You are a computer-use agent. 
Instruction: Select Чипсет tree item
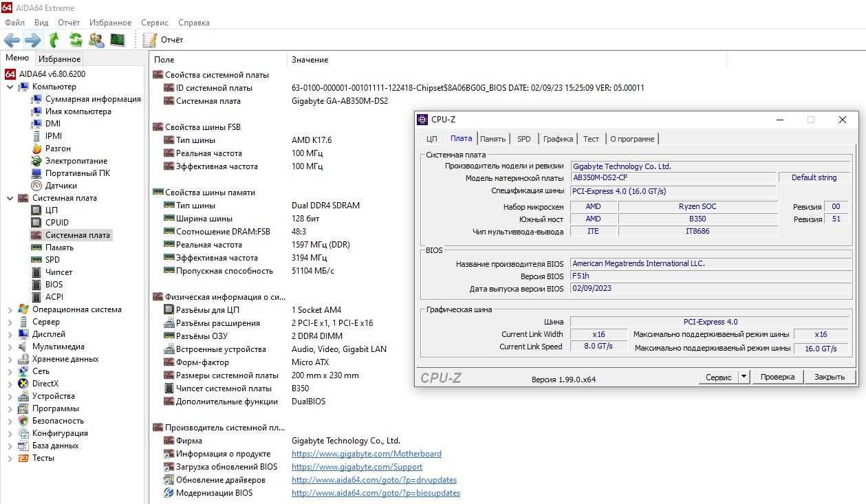click(x=58, y=272)
